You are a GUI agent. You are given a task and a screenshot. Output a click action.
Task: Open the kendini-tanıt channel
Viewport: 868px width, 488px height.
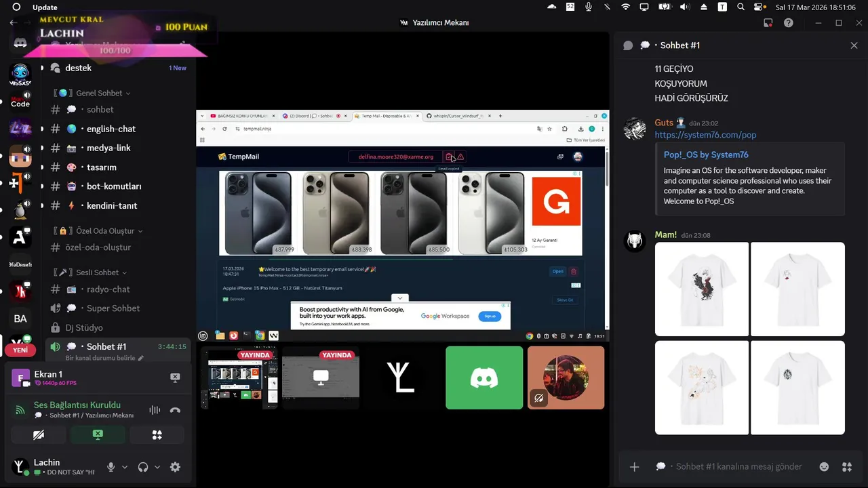pos(119,205)
